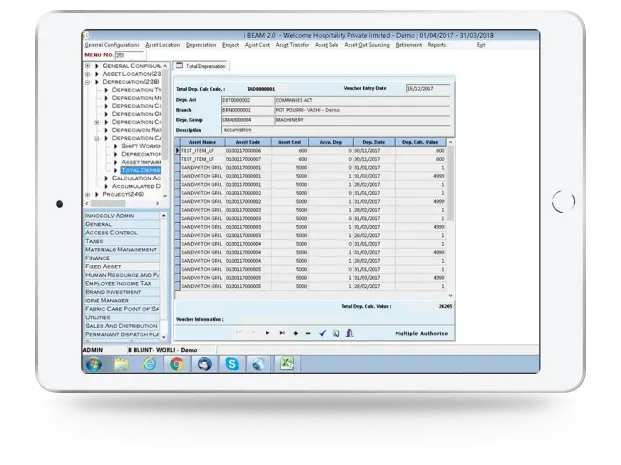
Task: Click the arrow icon beside Project(246)
Action: point(97,194)
